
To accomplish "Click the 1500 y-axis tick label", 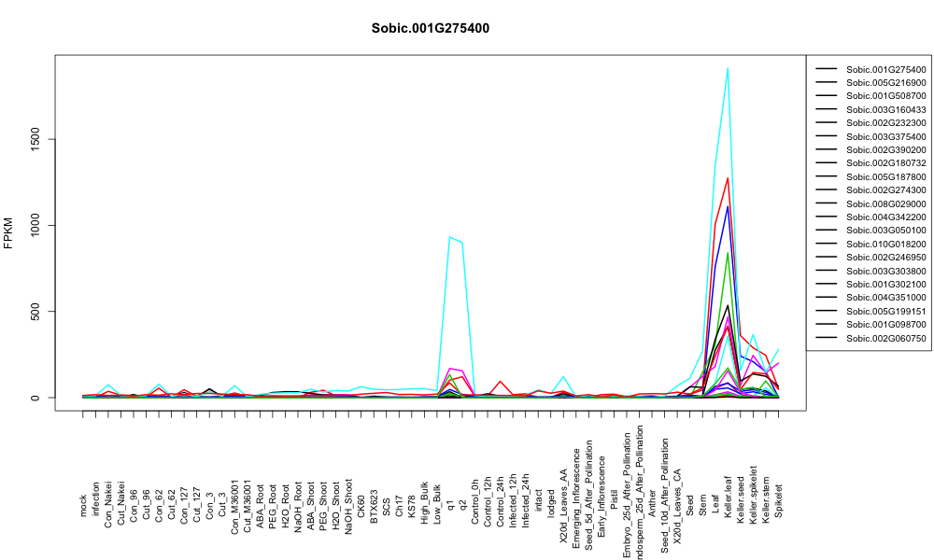I will pos(35,139).
